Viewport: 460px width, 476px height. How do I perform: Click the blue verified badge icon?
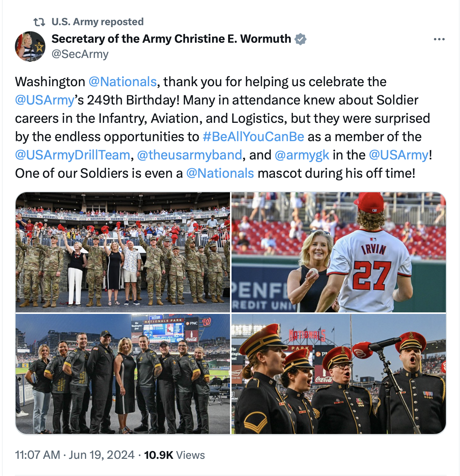click(x=301, y=39)
